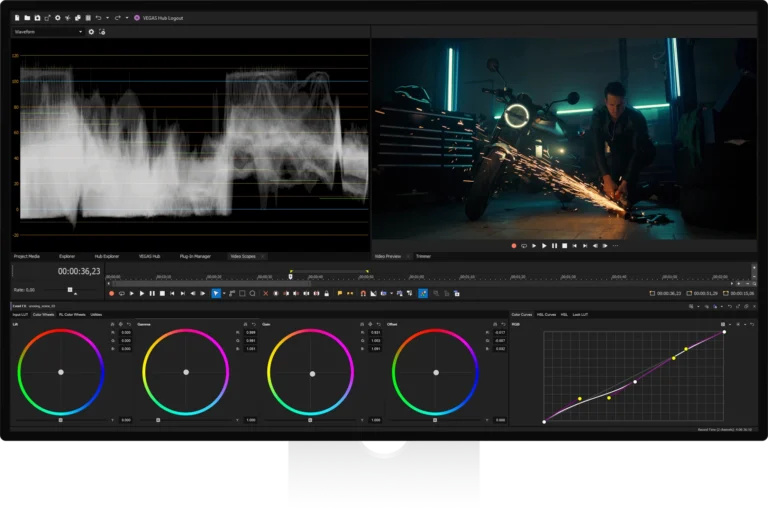Screen dimensions: 768x526
Task: Click the Gain wheel center point
Action: coord(312,374)
